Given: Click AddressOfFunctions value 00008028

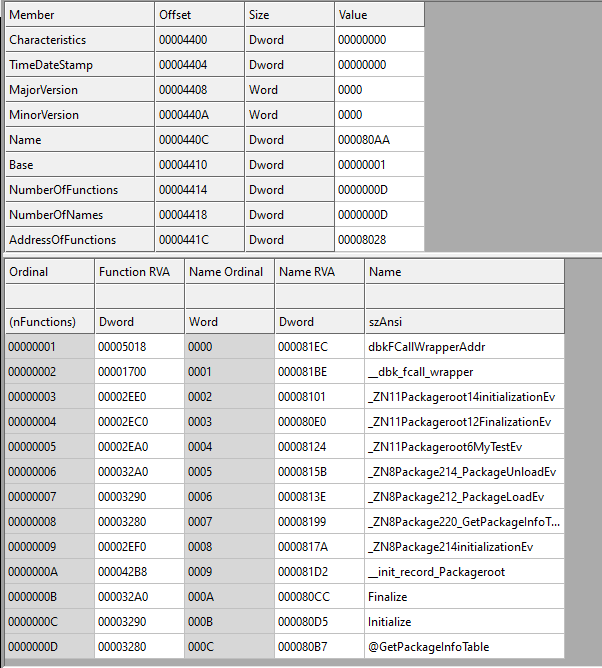Looking at the screenshot, I should (380, 240).
